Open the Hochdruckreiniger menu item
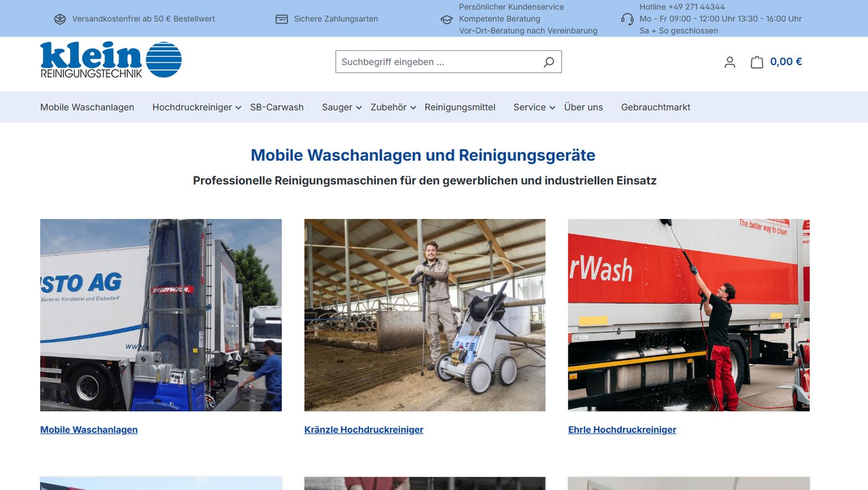 pyautogui.click(x=192, y=107)
